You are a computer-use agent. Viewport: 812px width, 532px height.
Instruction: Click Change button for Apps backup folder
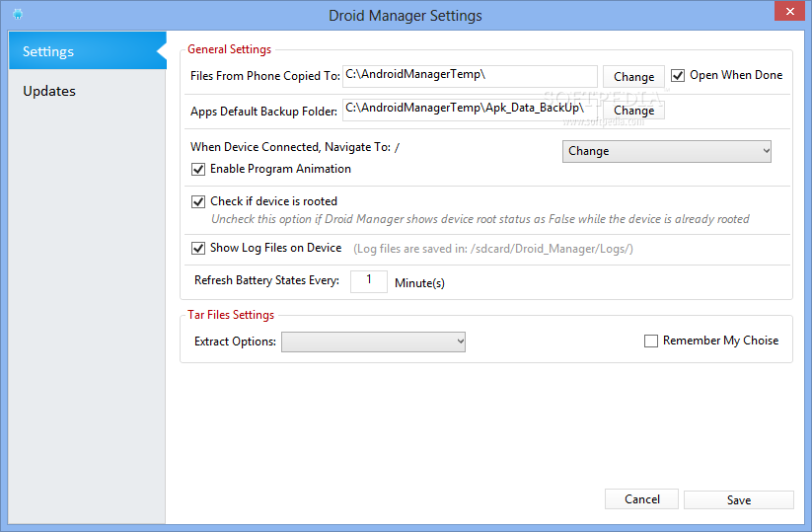633,111
